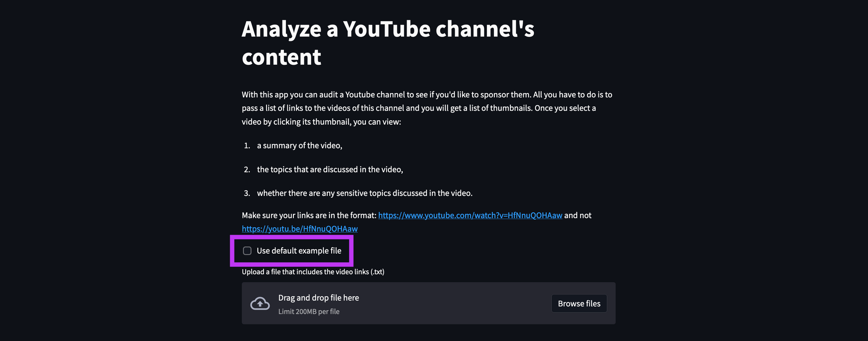Check the box next to Use default example file
The height and width of the screenshot is (341, 868).
[x=247, y=251]
